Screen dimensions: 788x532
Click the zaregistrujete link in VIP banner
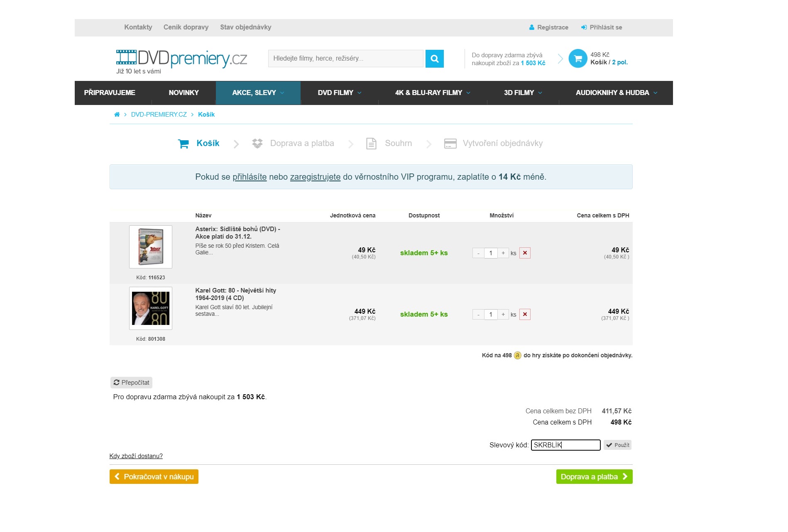click(315, 177)
